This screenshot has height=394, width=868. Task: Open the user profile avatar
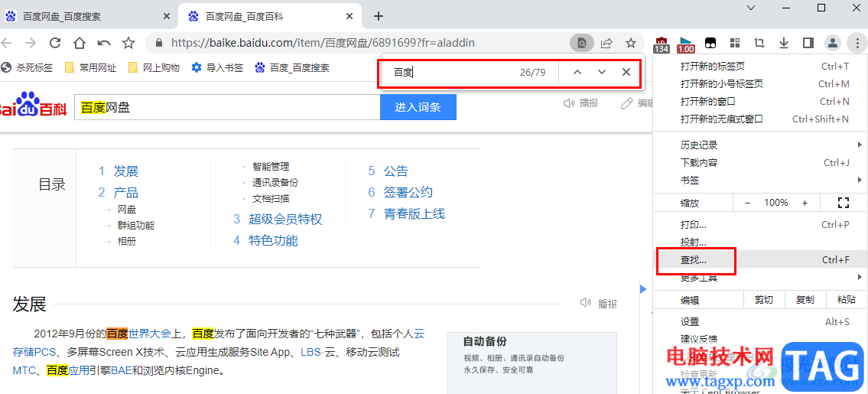[832, 43]
